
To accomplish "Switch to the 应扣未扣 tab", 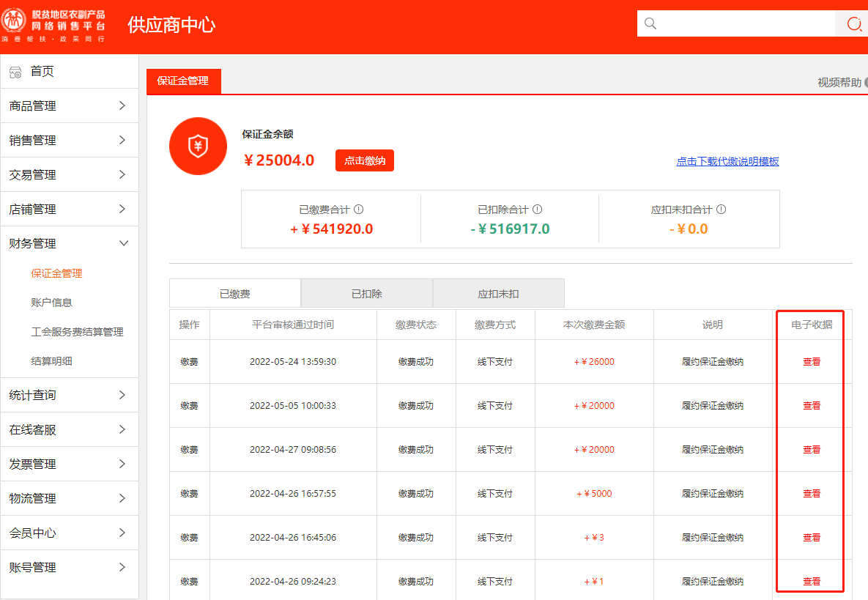I will pos(498,293).
